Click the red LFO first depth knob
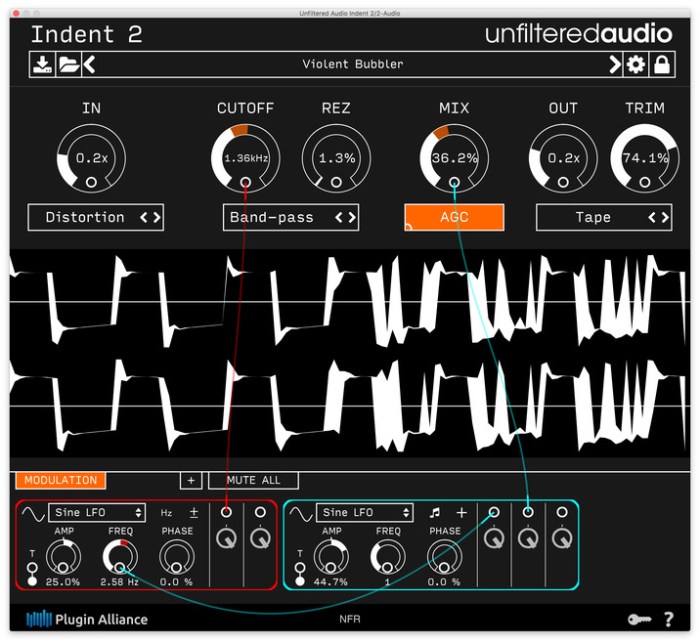Screen dimensions: 700x643 (x=226, y=539)
